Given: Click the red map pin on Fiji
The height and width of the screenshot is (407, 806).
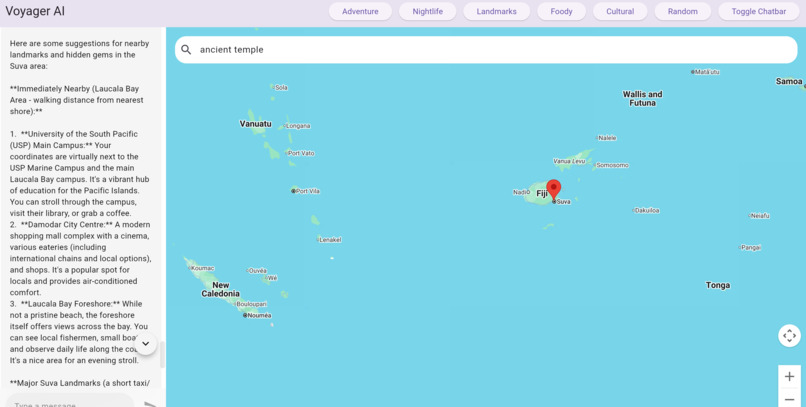Looking at the screenshot, I should [x=554, y=190].
